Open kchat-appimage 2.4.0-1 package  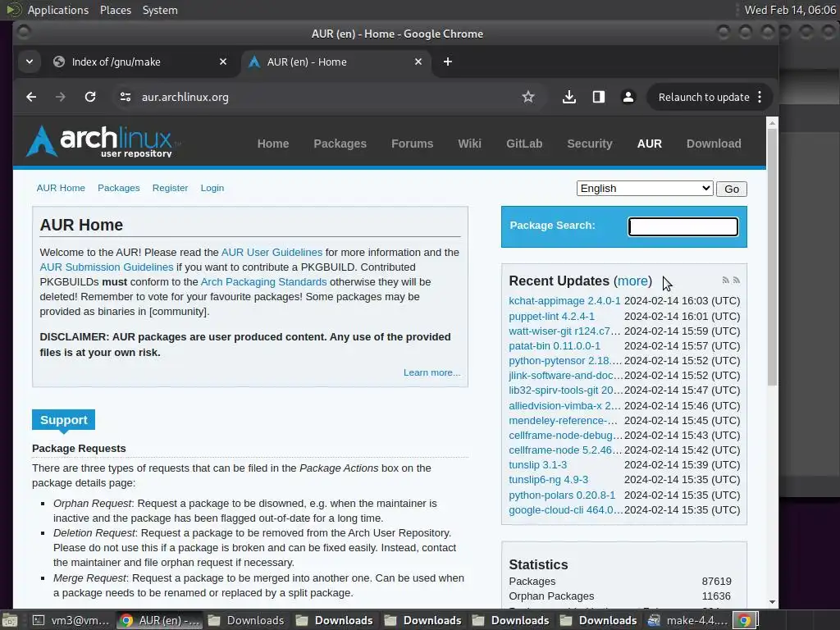pos(564,301)
